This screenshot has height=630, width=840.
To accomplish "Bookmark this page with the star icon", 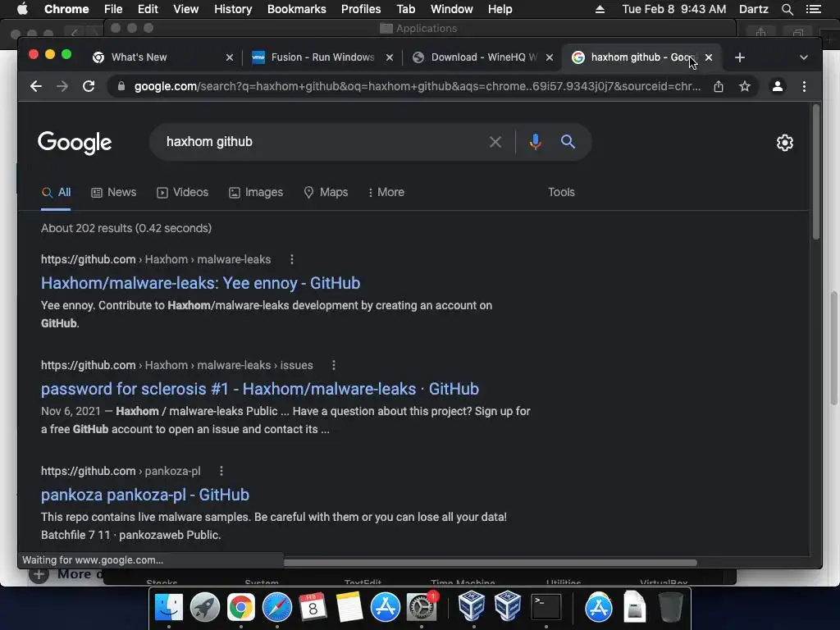I will pos(745,86).
